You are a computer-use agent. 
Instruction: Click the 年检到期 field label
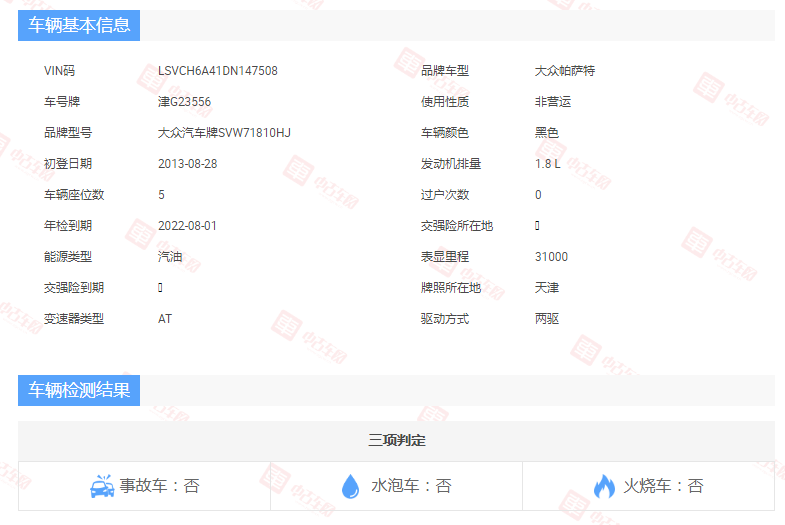click(x=68, y=226)
